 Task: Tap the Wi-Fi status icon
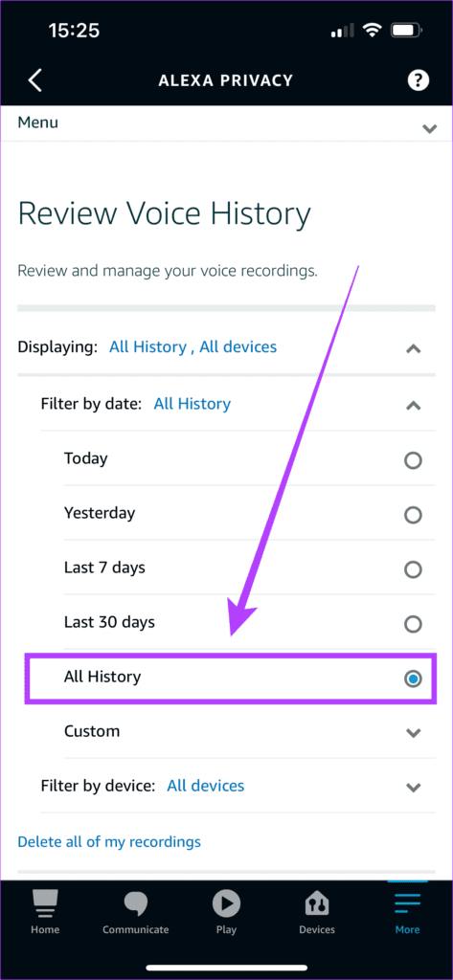(x=373, y=31)
